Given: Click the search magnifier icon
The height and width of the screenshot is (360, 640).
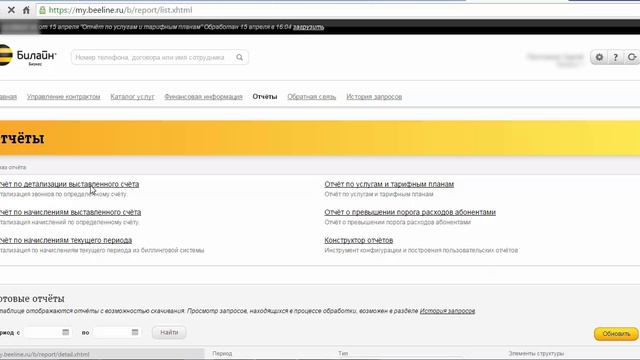Looking at the screenshot, I should point(240,58).
